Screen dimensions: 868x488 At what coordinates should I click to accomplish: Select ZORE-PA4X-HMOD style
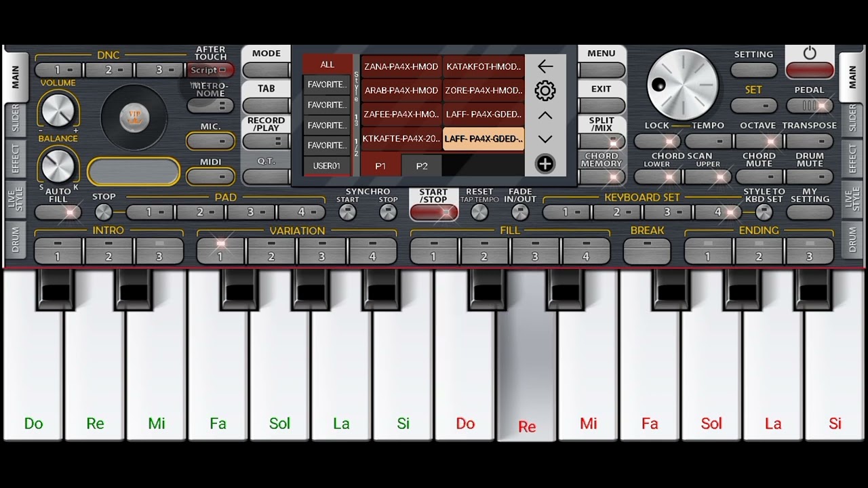(x=484, y=90)
